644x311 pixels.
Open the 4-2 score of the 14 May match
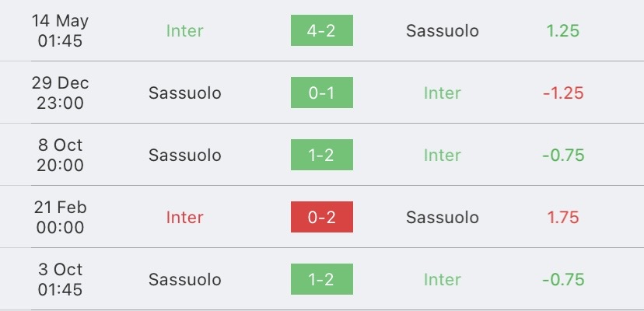point(321,30)
